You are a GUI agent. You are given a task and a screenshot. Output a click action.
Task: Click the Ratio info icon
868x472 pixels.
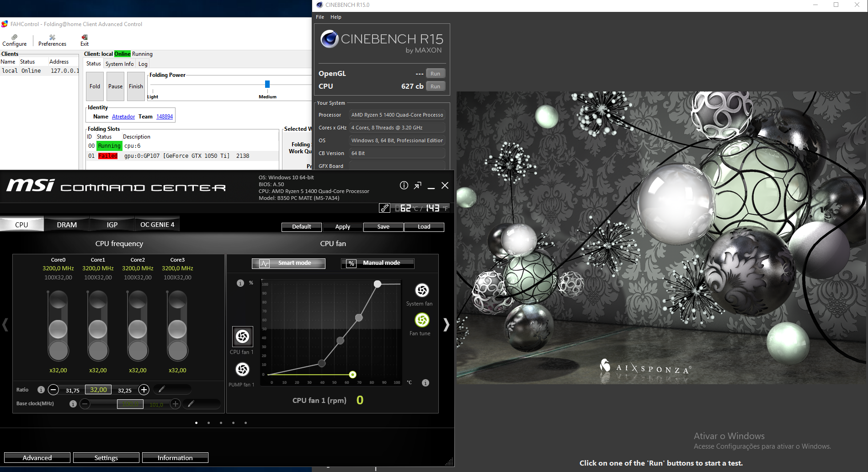coord(41,390)
